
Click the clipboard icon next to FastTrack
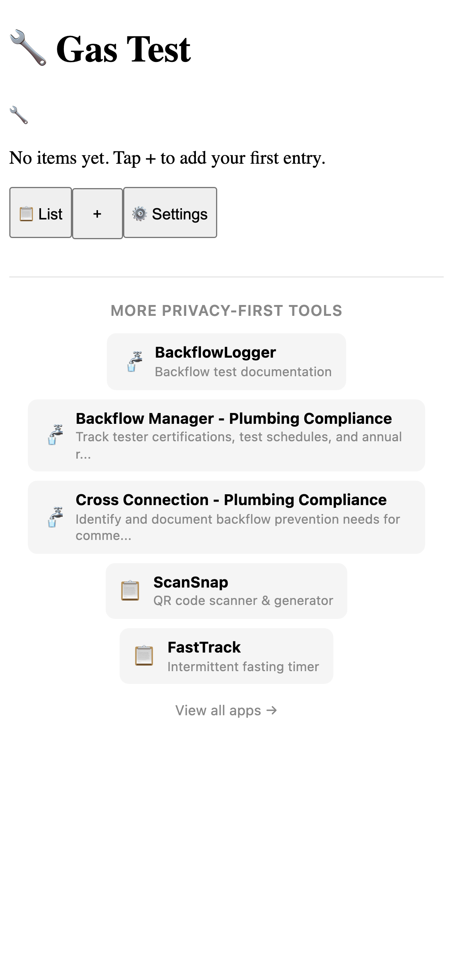pyautogui.click(x=144, y=656)
